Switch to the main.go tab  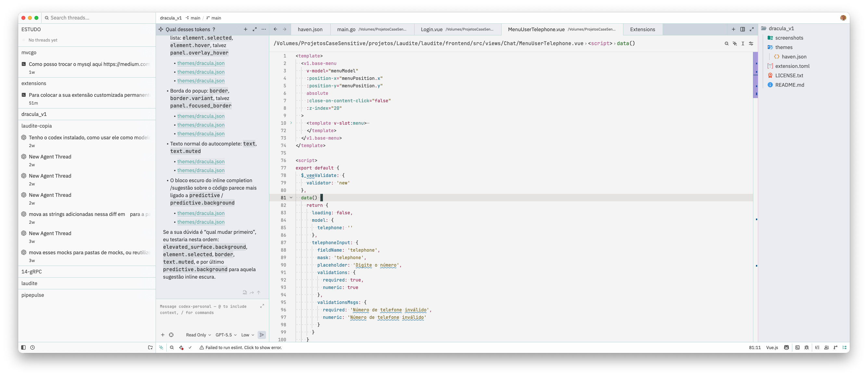click(x=372, y=29)
